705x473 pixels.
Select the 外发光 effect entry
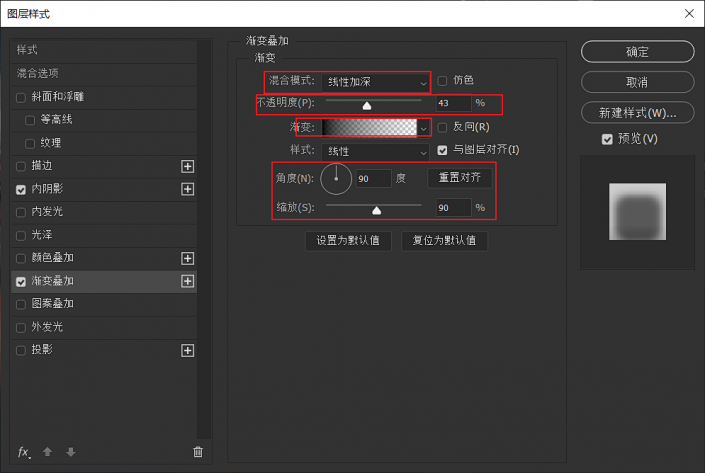[47, 327]
